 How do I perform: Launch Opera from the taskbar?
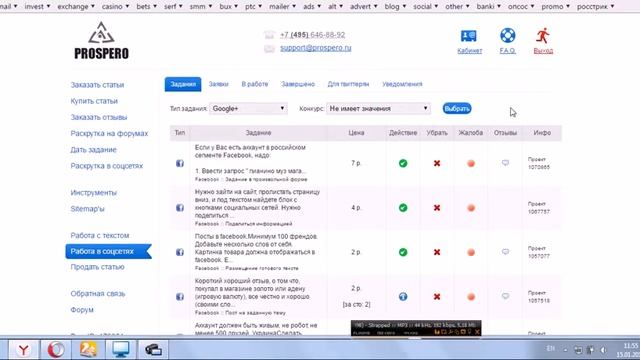56,350
